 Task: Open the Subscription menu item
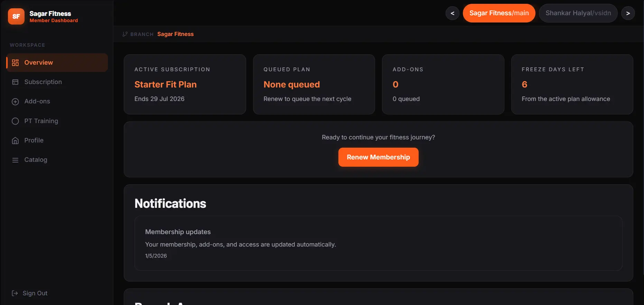point(57,82)
